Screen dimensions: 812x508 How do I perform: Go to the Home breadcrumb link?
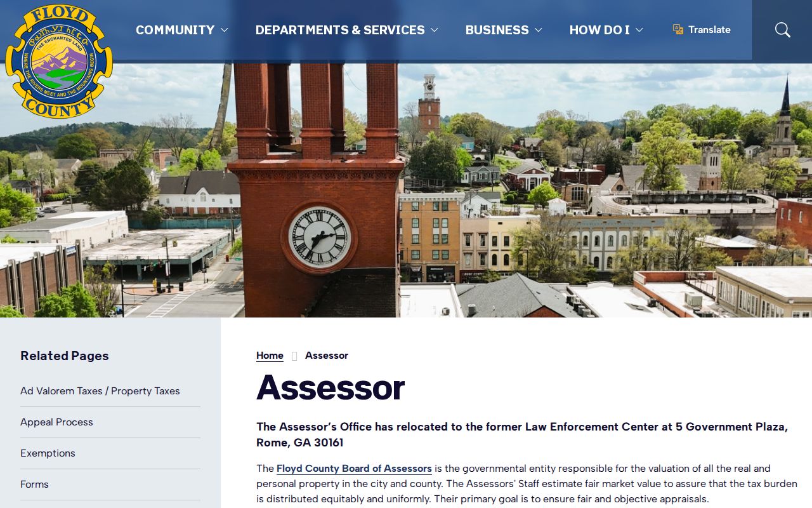pyautogui.click(x=270, y=356)
